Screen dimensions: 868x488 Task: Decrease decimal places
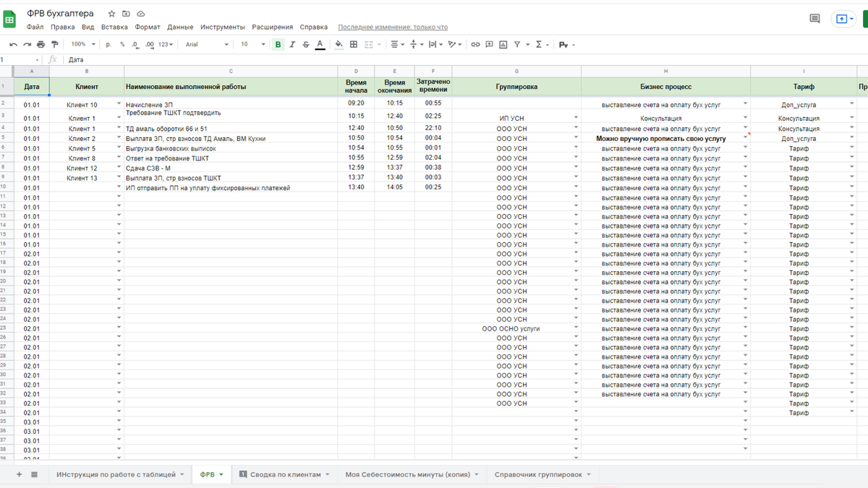136,45
